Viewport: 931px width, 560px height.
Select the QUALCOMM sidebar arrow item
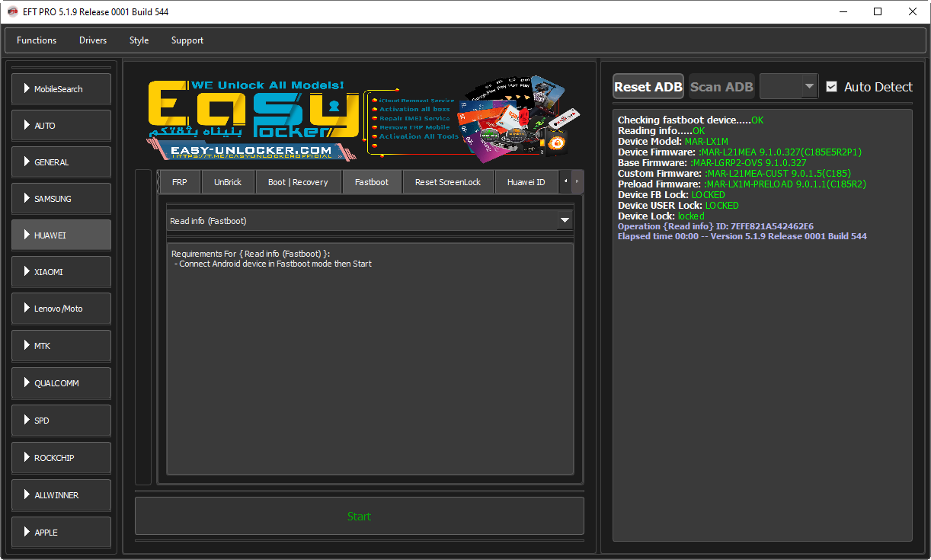point(61,383)
